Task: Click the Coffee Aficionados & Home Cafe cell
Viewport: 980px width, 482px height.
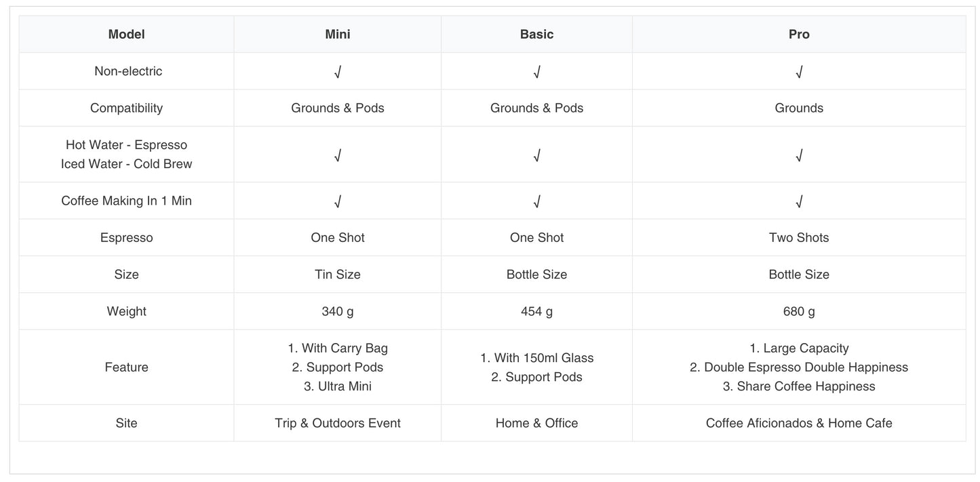Action: point(799,424)
